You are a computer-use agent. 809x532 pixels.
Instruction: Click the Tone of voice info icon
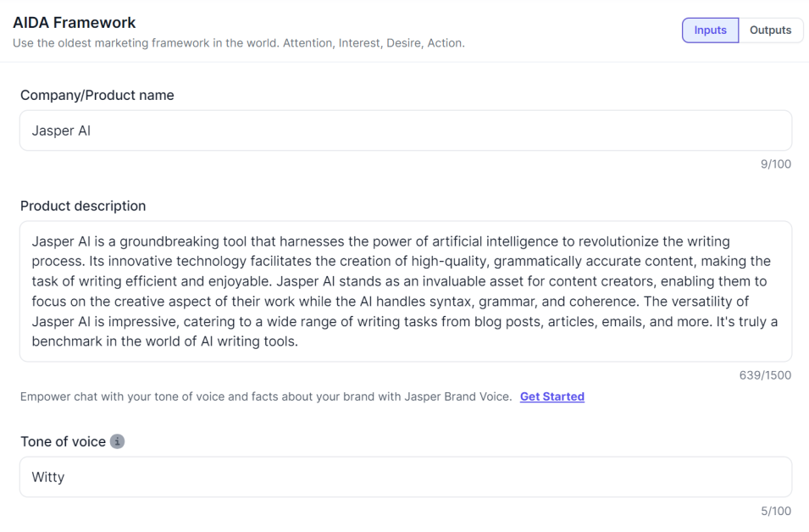coord(117,441)
